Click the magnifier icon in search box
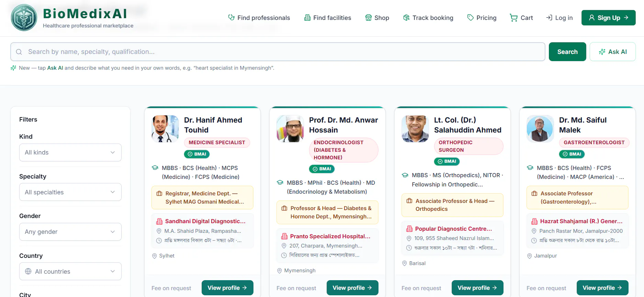Image resolution: width=644 pixels, height=297 pixels. pyautogui.click(x=19, y=52)
